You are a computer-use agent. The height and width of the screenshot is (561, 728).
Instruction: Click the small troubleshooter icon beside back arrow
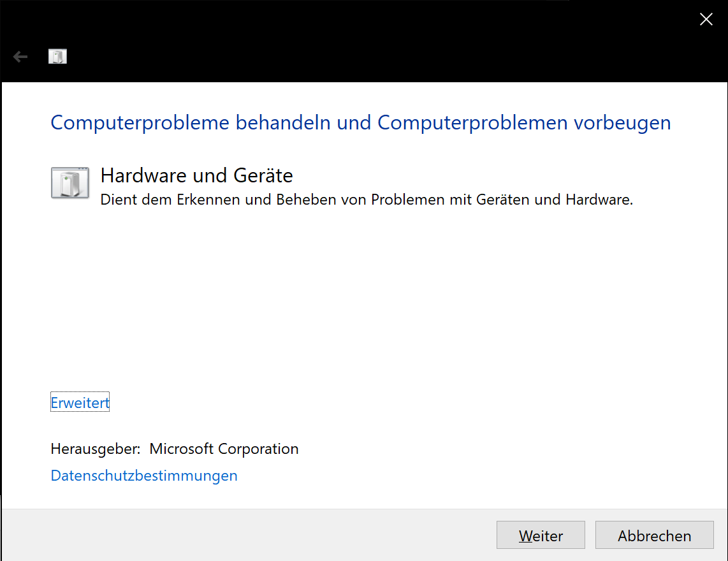coord(57,57)
